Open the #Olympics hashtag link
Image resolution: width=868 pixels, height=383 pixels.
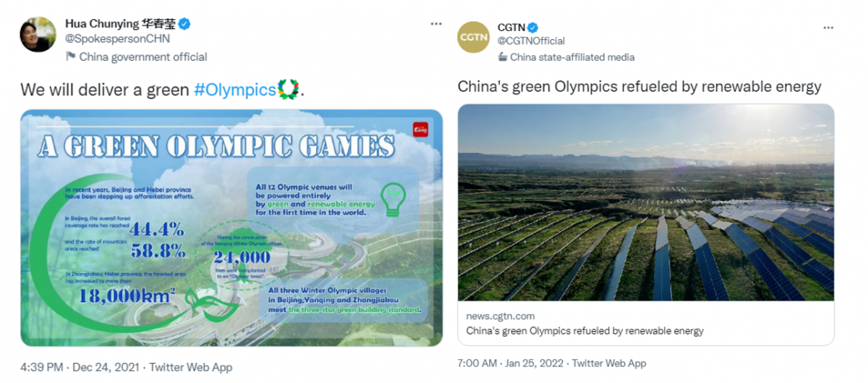236,90
